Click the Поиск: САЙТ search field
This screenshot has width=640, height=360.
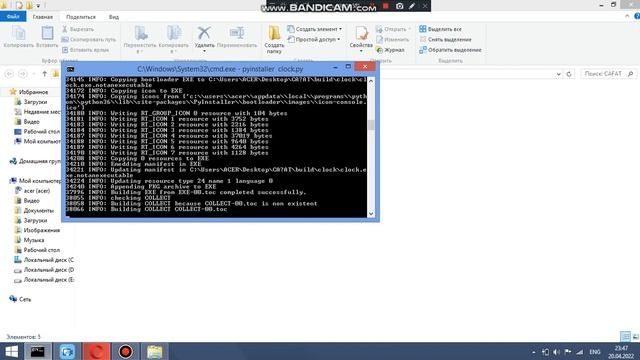[609, 74]
